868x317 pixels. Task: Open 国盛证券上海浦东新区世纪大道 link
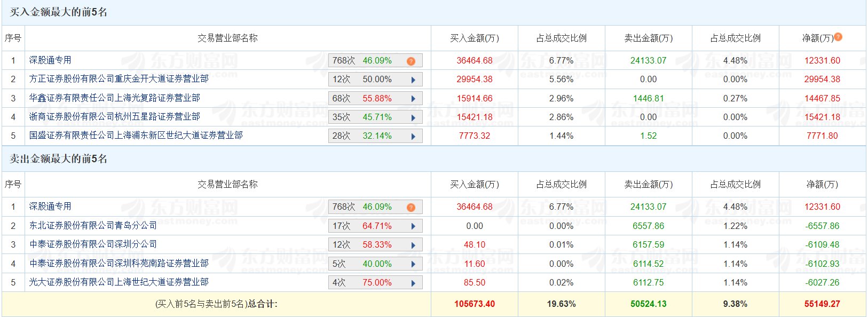click(136, 136)
